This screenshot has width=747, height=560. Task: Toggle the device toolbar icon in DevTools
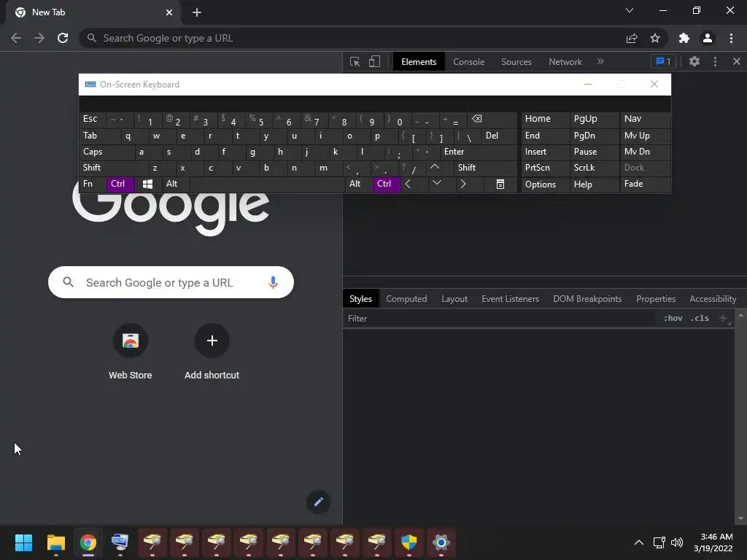[374, 62]
